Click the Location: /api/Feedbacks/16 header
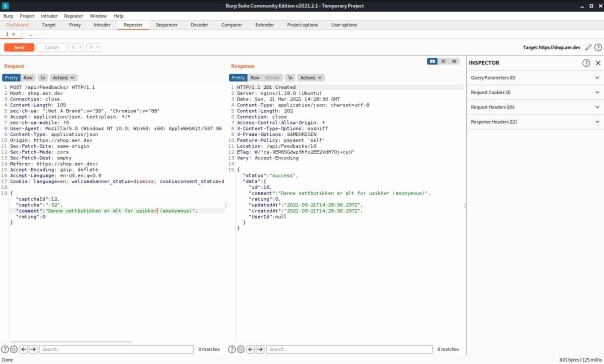 (277, 146)
